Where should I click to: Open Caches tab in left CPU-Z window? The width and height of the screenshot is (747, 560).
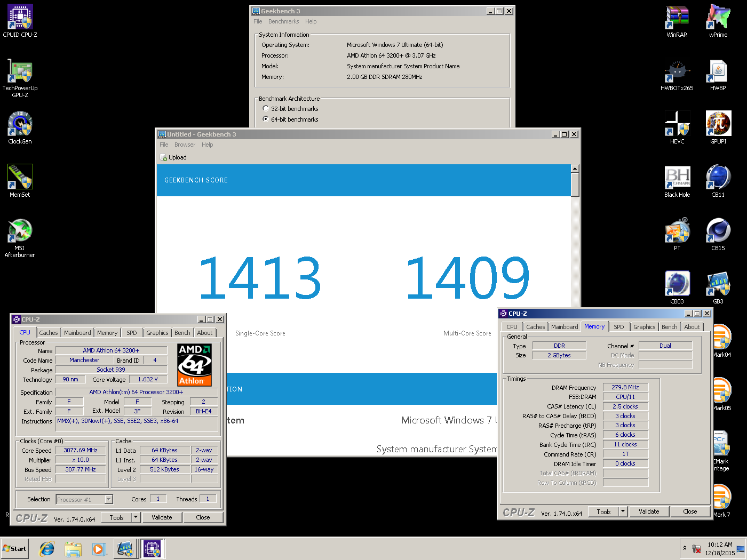click(x=49, y=333)
